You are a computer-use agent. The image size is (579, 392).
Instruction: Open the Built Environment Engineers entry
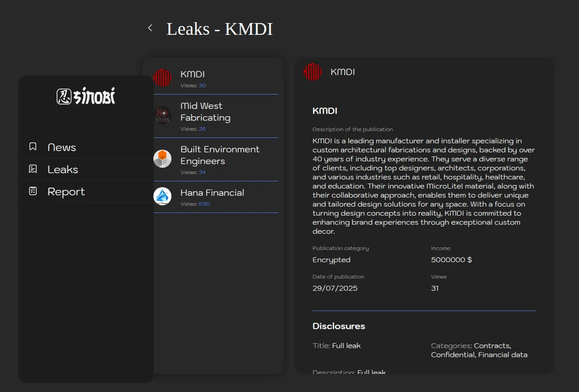[x=220, y=155]
